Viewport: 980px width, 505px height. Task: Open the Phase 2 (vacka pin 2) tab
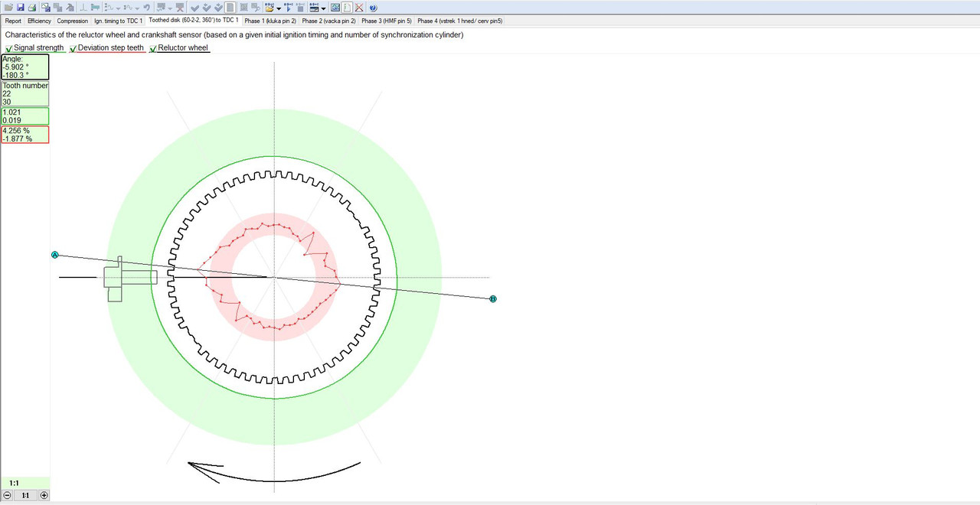point(329,21)
